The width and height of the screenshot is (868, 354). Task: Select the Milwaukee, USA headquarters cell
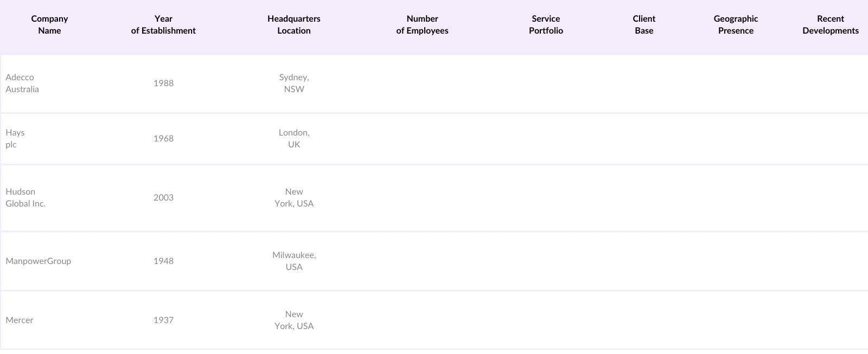[x=294, y=261]
